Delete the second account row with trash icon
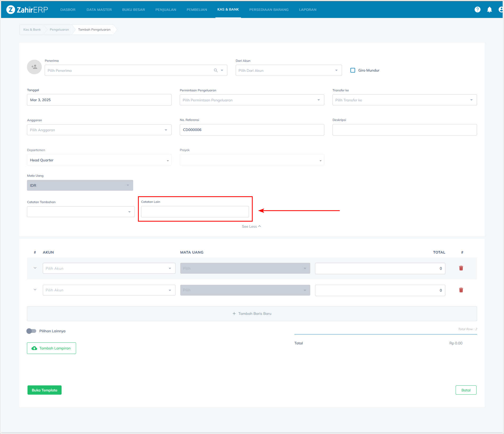The height and width of the screenshot is (434, 504). tap(461, 290)
